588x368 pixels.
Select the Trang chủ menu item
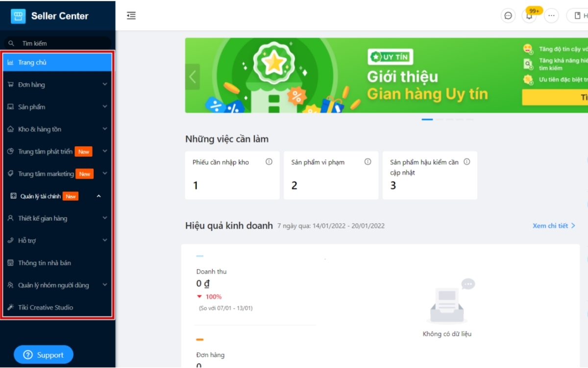pos(57,62)
